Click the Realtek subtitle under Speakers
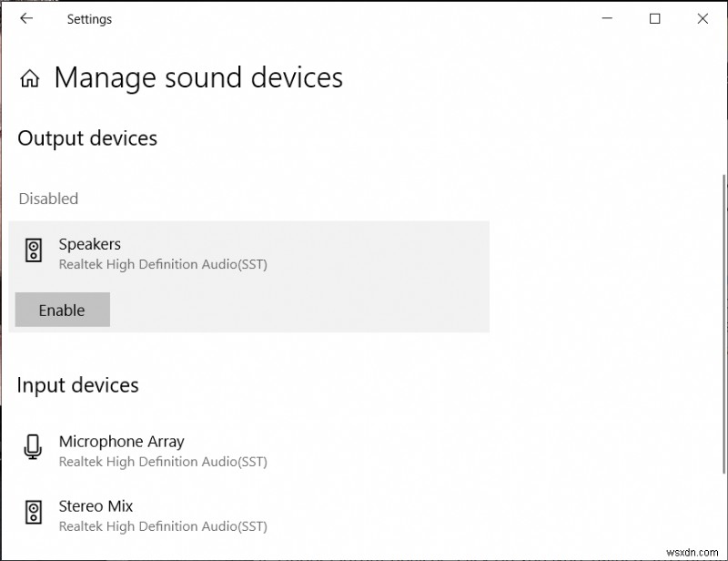The height and width of the screenshot is (561, 728). point(163,265)
